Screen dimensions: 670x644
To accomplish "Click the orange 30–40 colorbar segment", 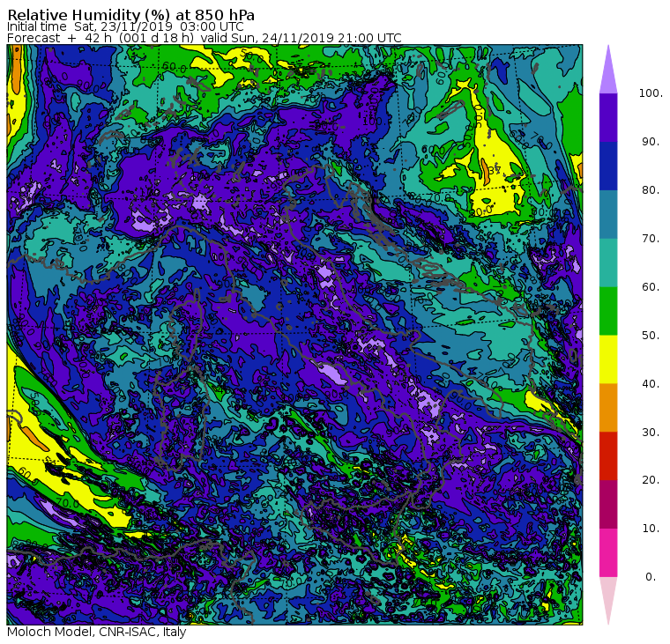I will (x=608, y=408).
